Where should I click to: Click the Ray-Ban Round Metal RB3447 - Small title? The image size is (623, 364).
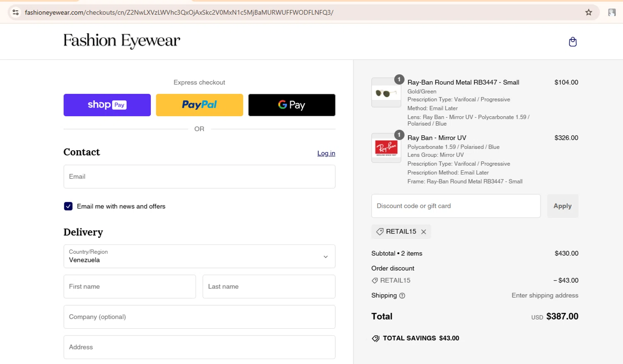[x=463, y=82]
